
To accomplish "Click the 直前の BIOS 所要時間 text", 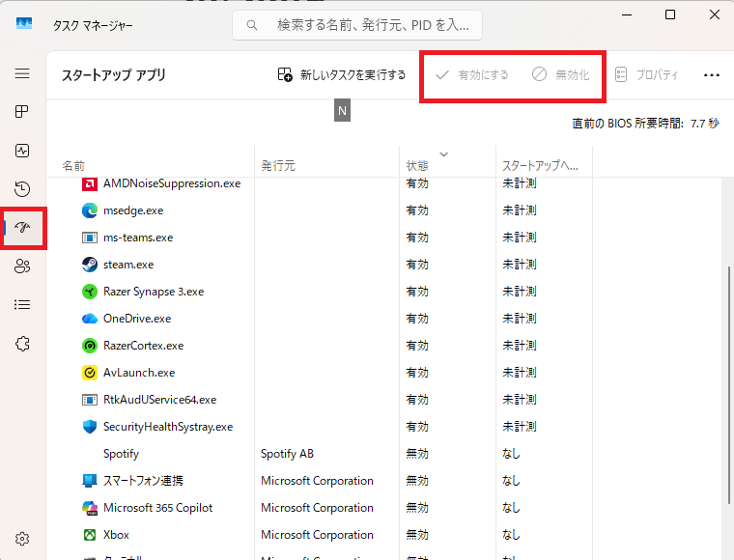I will point(627,124).
